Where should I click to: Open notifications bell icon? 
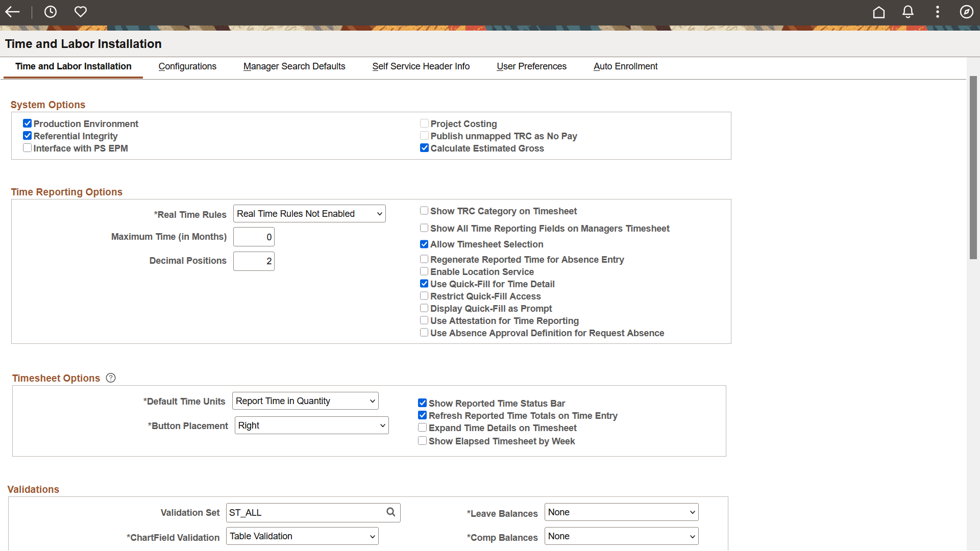click(x=908, y=12)
